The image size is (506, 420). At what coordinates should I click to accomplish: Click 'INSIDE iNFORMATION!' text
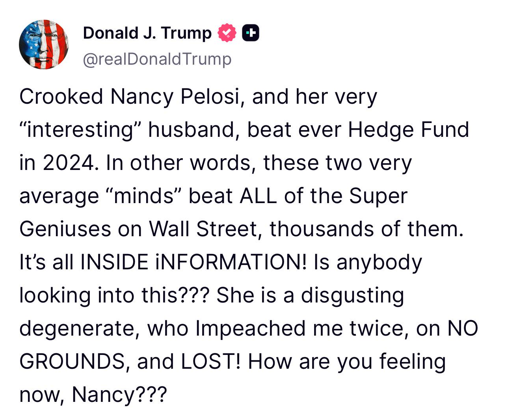coord(193,262)
